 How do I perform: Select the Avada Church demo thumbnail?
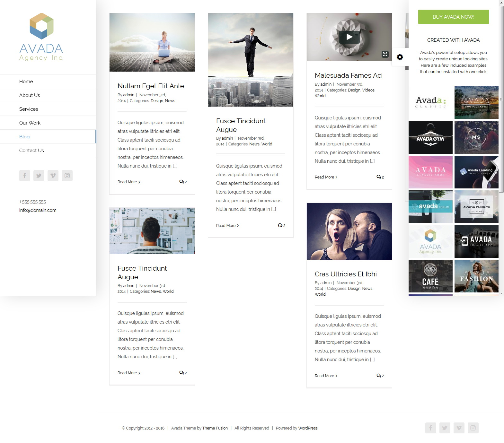point(476,207)
